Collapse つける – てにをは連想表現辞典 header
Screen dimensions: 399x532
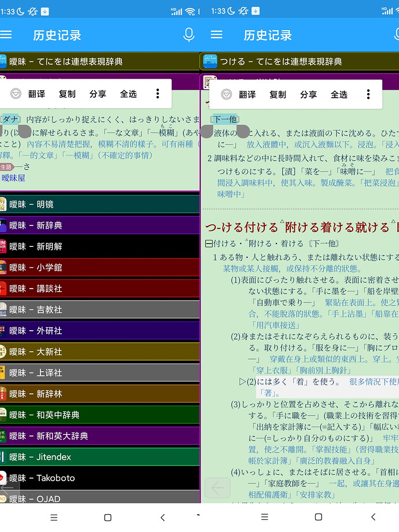(x=300, y=61)
